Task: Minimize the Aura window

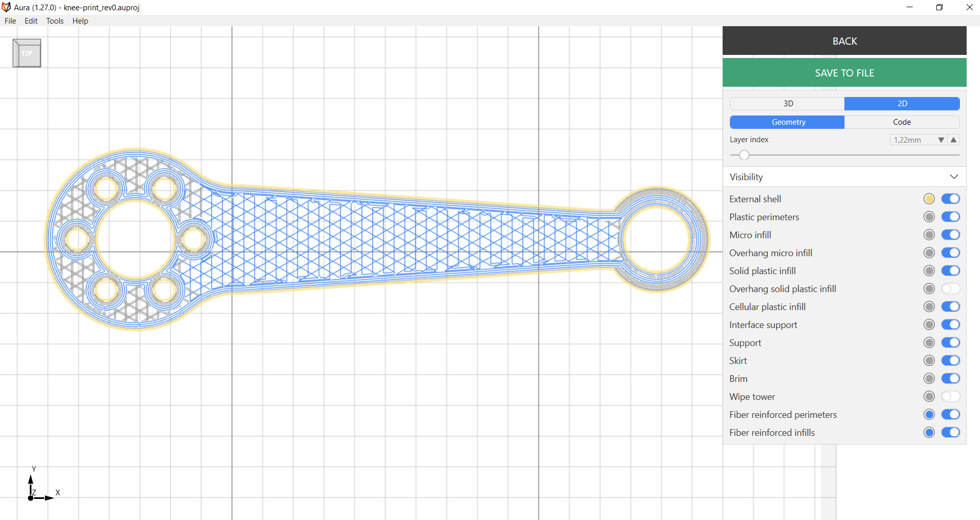Action: (910, 7)
